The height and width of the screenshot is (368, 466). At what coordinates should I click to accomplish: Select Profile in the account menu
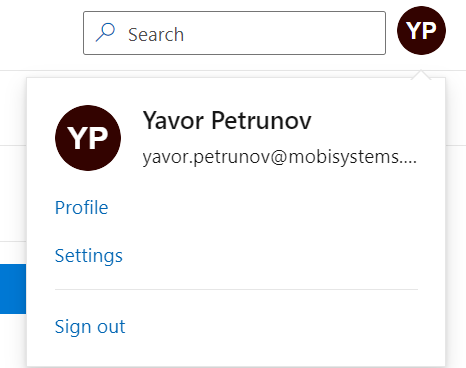pos(81,208)
